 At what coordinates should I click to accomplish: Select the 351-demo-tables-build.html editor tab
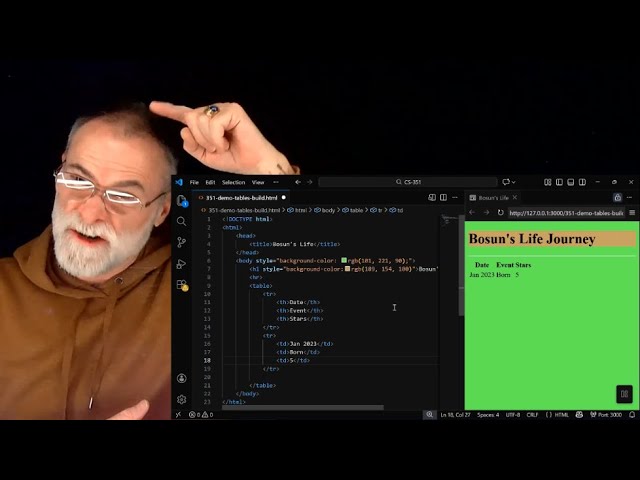242,198
